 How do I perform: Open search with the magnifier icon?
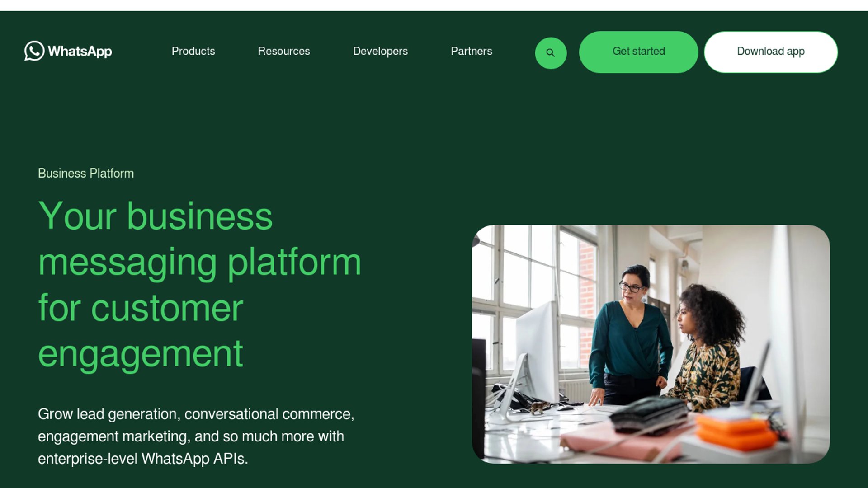pyautogui.click(x=551, y=53)
